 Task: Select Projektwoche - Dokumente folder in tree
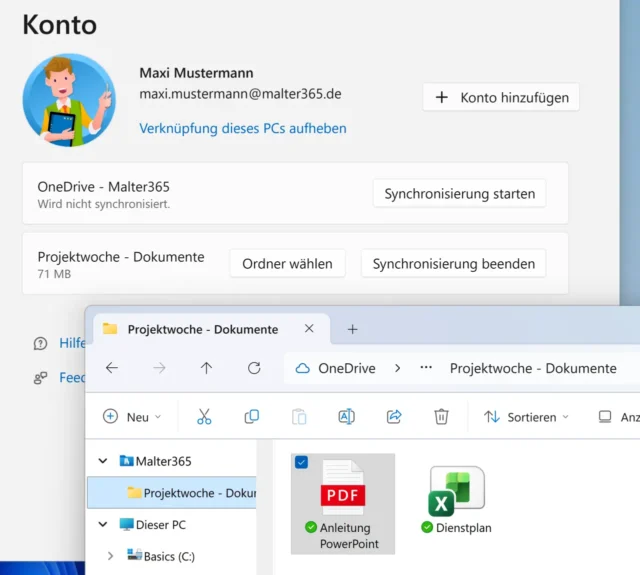[172, 493]
